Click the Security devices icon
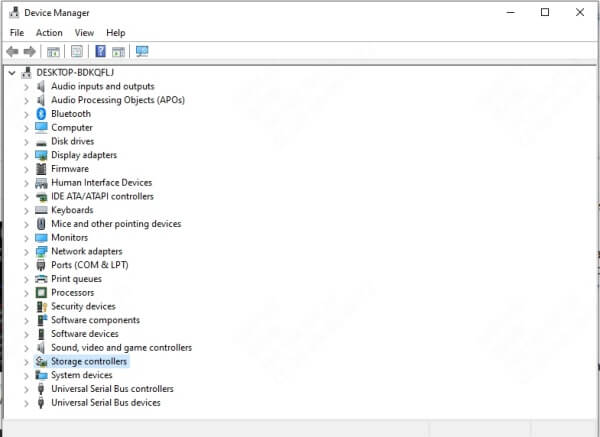Image resolution: width=600 pixels, height=437 pixels. pos(41,307)
